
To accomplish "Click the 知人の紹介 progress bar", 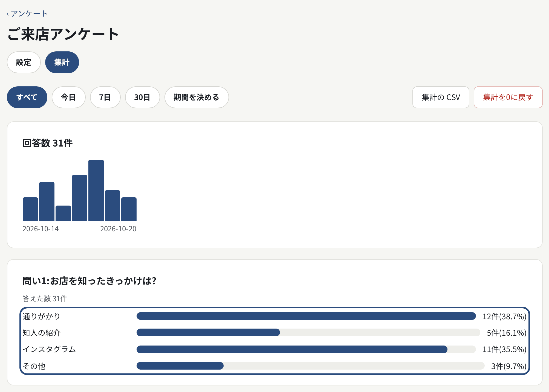I will point(308,332).
